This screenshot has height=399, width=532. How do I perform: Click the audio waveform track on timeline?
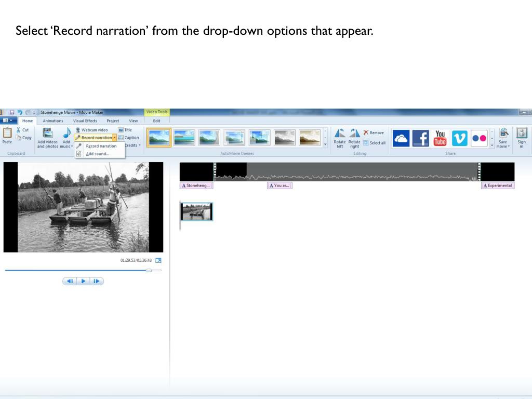(x=347, y=171)
